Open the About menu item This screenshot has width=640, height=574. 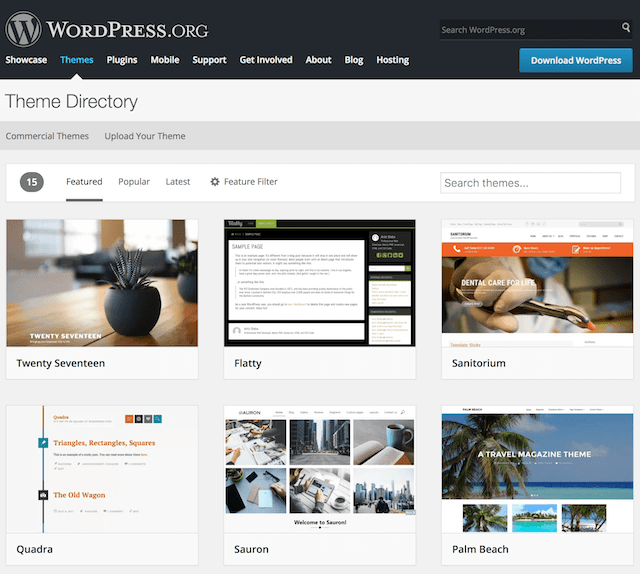(319, 60)
